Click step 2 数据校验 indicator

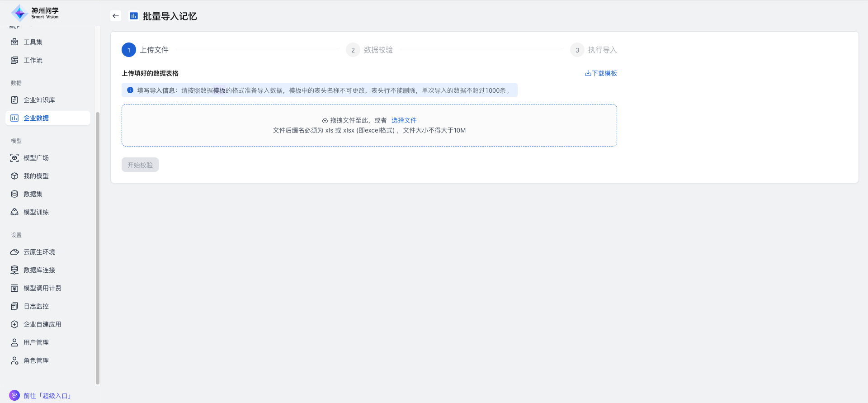pos(353,50)
